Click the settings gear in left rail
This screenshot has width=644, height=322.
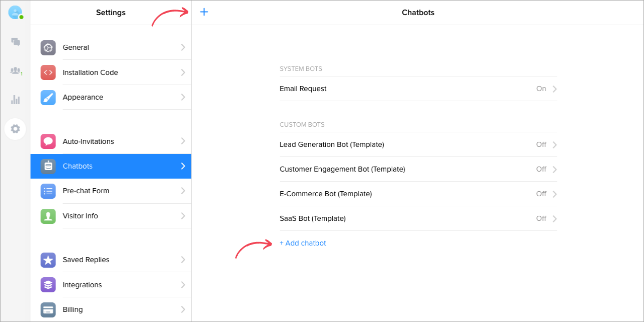16,129
